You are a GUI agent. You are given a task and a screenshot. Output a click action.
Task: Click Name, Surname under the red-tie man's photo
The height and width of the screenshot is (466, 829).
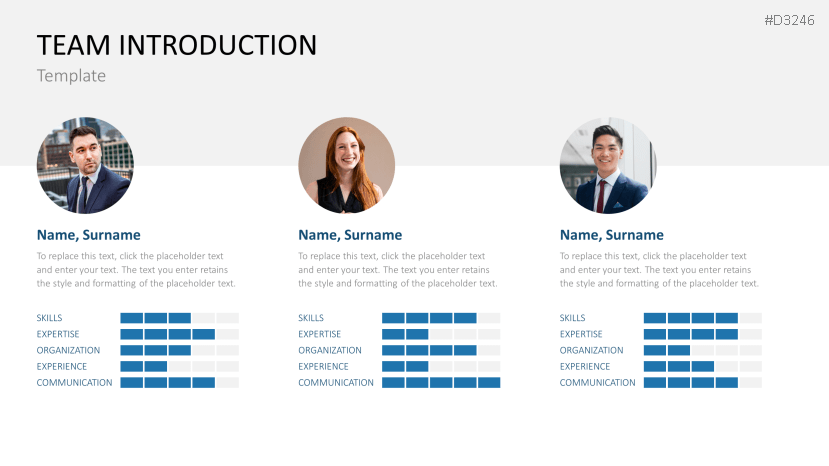click(611, 235)
